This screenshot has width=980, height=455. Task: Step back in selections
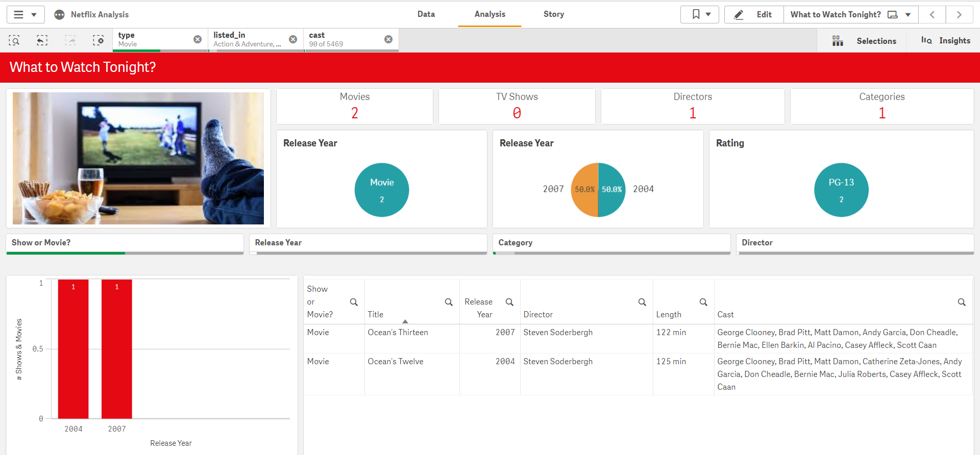[42, 40]
